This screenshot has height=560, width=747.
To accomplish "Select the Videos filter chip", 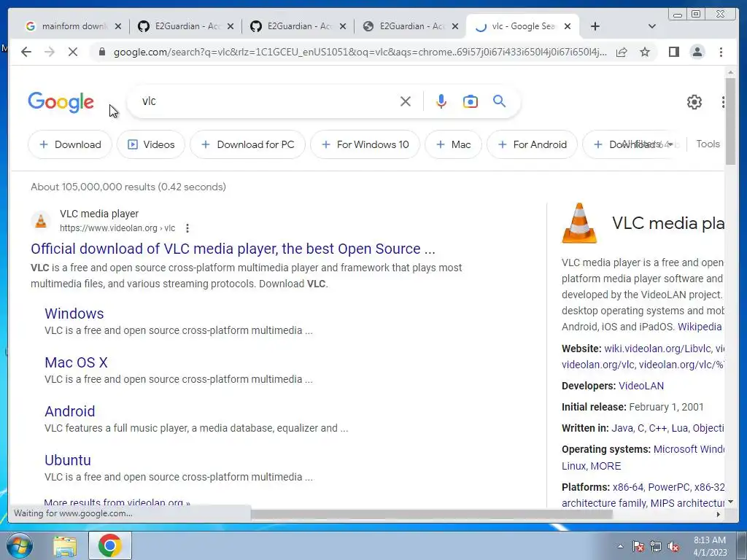I will click(151, 144).
